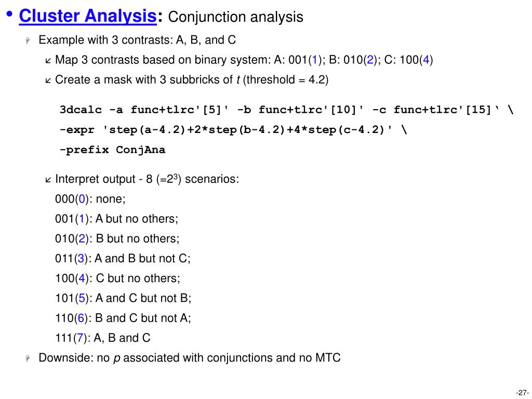Viewport: 532px width, 399px height.
Task: Click the 3dcalc command line text
Action: (x=286, y=110)
